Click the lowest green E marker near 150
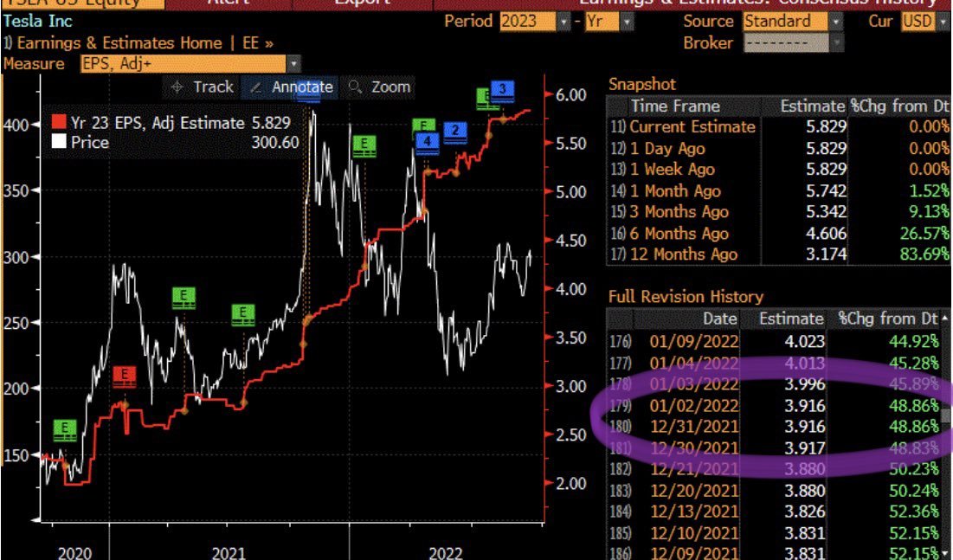The image size is (953, 560). 65,430
